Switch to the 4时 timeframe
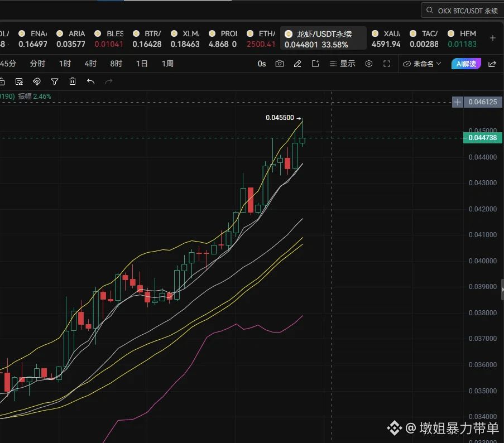 tap(90, 64)
